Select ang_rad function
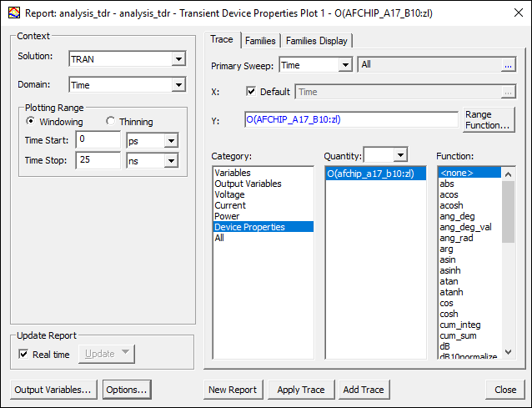The height and width of the screenshot is (408, 532). pyautogui.click(x=469, y=238)
